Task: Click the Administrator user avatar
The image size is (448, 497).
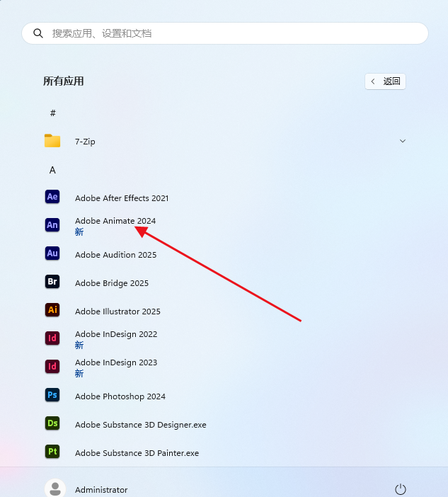Action: point(55,489)
